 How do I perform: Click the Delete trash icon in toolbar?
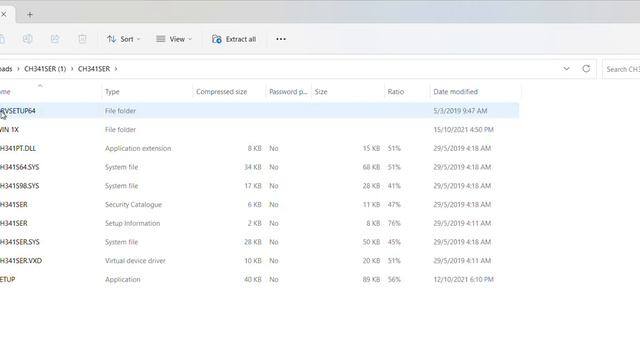(82, 39)
